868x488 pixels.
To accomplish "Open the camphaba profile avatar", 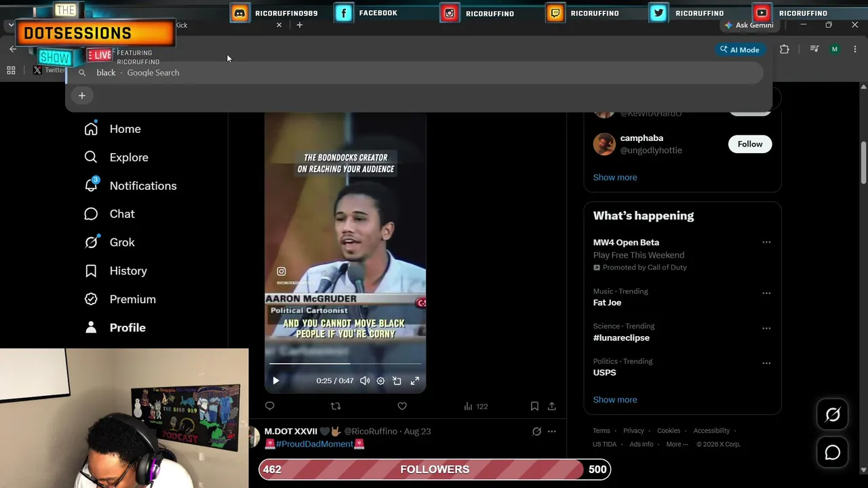I will 604,144.
